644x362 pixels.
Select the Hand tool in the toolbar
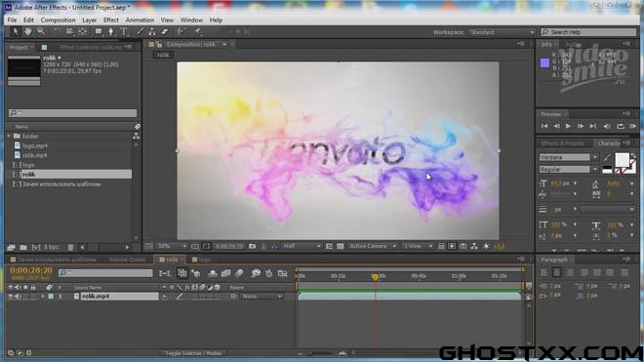click(x=27, y=31)
